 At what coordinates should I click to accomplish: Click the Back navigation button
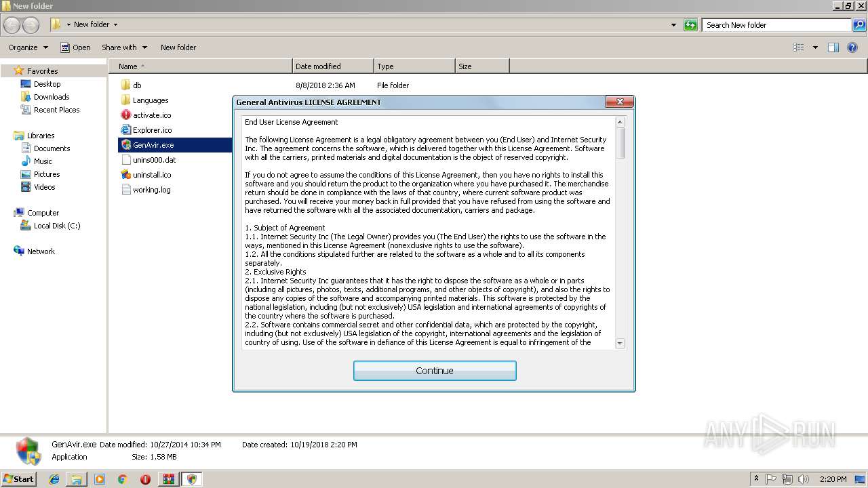12,25
